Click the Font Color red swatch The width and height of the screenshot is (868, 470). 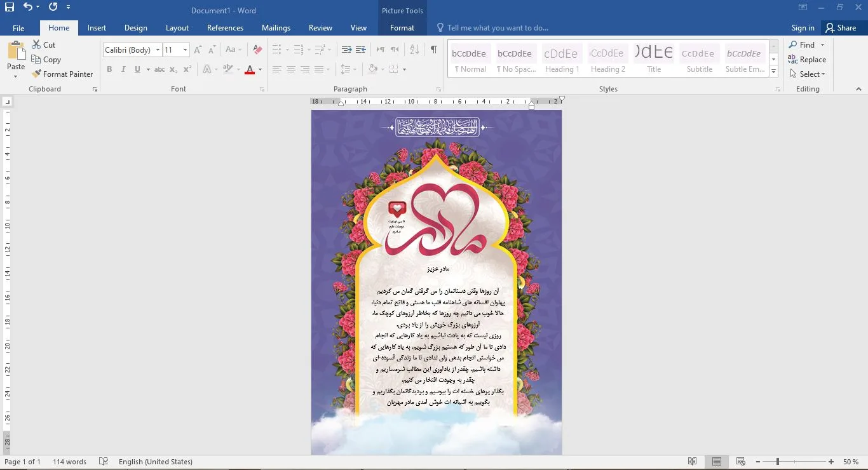(x=250, y=69)
